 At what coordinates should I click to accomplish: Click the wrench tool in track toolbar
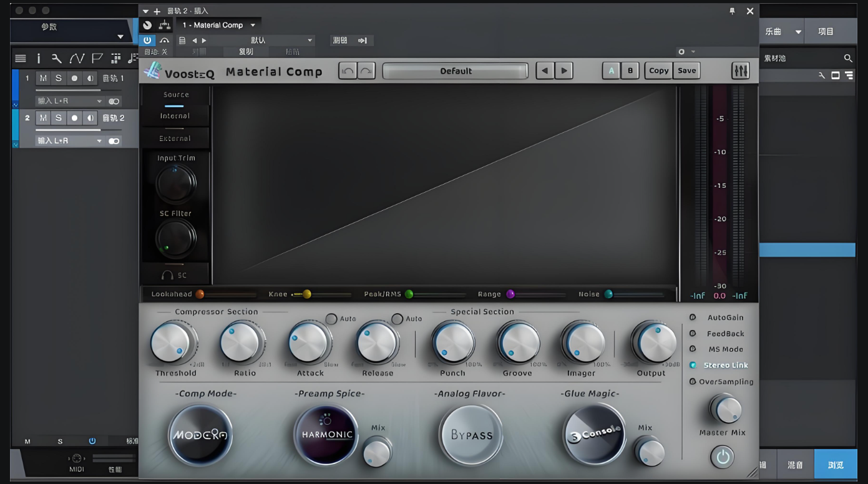[x=57, y=59]
